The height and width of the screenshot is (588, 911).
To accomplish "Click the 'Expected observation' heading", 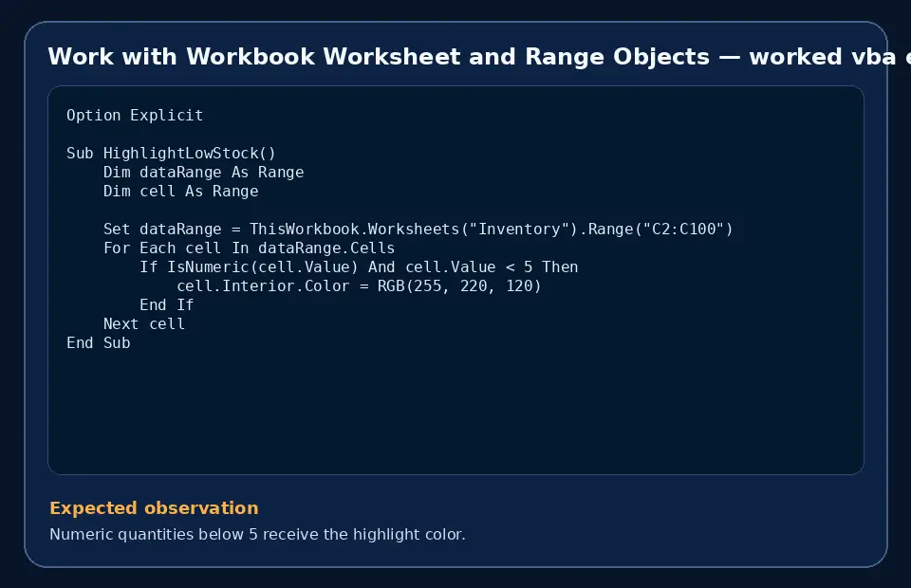I will [x=154, y=508].
